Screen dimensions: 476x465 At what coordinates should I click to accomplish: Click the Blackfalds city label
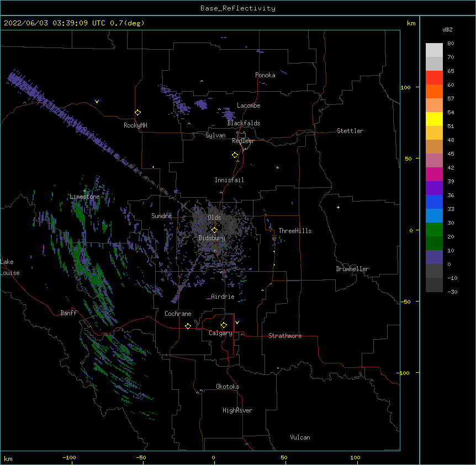pos(244,123)
